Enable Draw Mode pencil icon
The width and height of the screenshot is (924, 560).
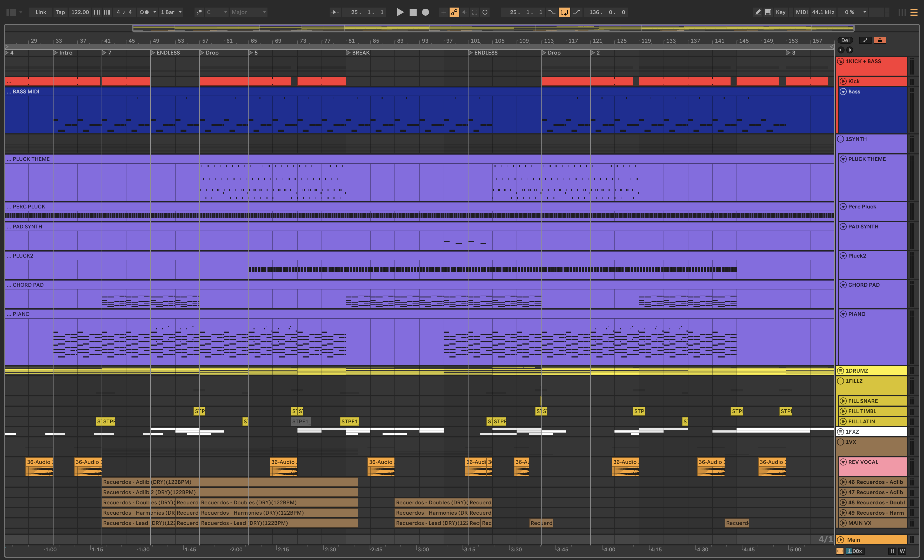point(758,12)
